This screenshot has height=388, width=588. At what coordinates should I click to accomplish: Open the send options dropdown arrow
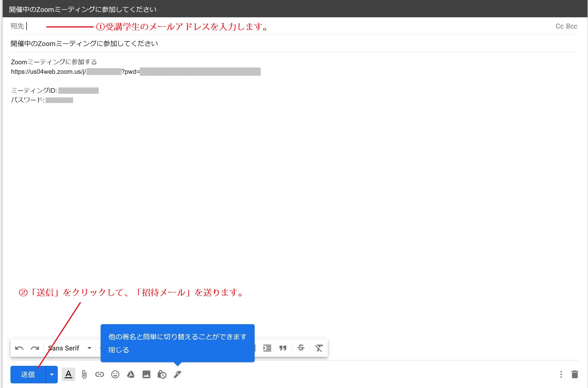(52, 374)
